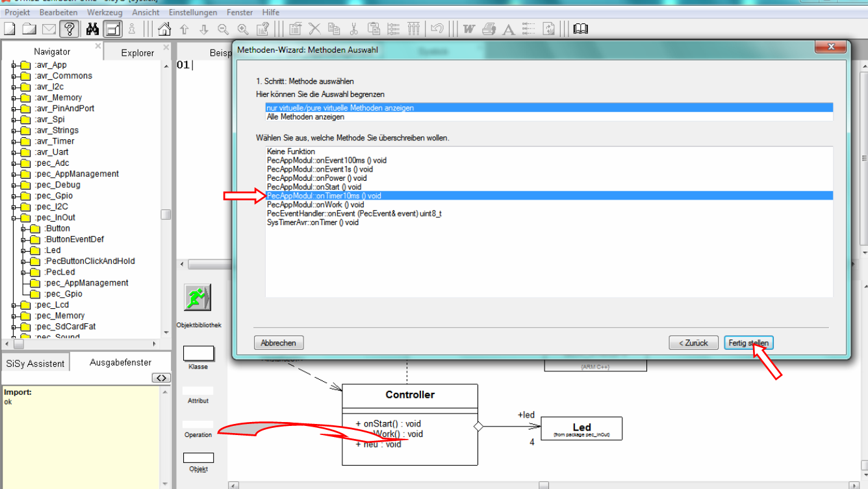This screenshot has width=868, height=489.
Task: Open the Einstellungen menu
Action: coord(194,12)
